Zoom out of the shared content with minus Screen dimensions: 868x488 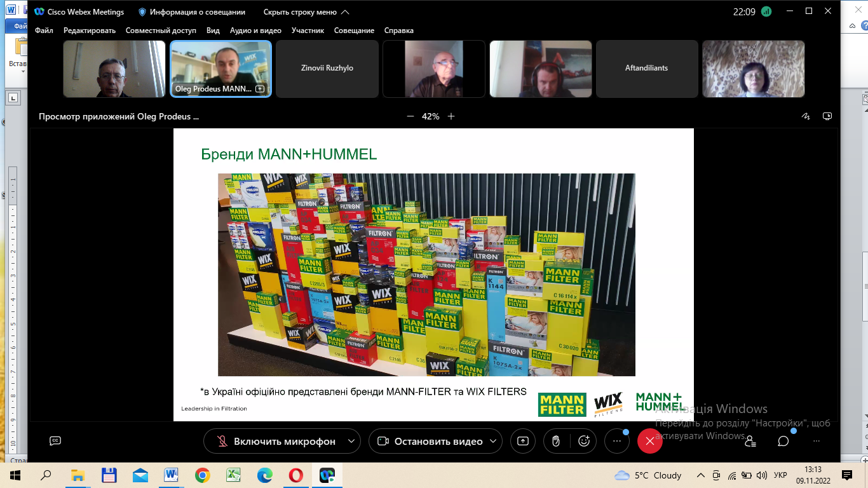tap(410, 116)
